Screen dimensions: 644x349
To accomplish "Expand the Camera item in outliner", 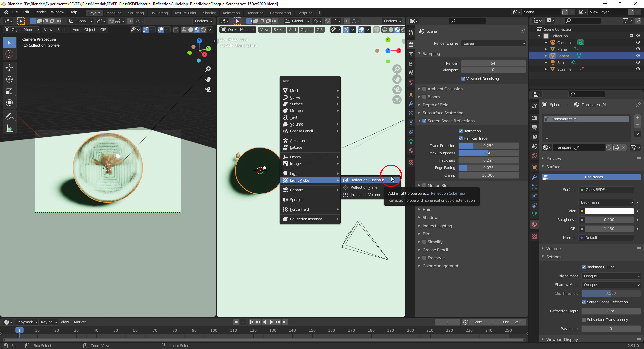I will coord(546,43).
